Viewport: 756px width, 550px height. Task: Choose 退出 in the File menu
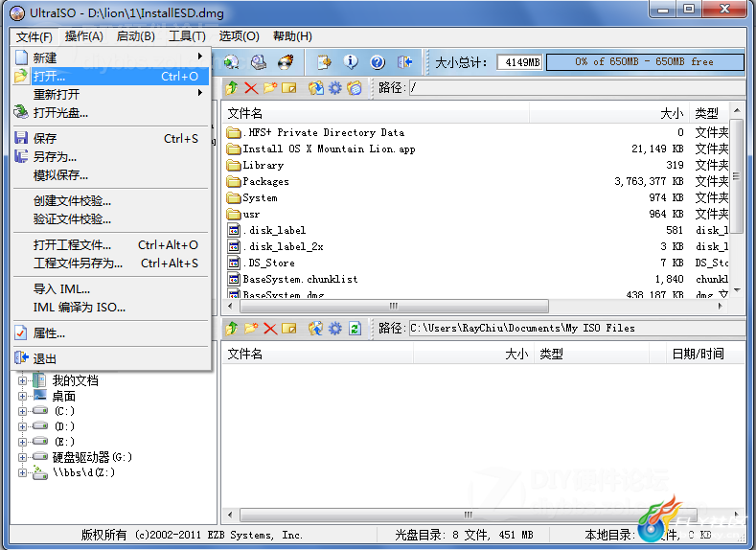tap(111, 359)
